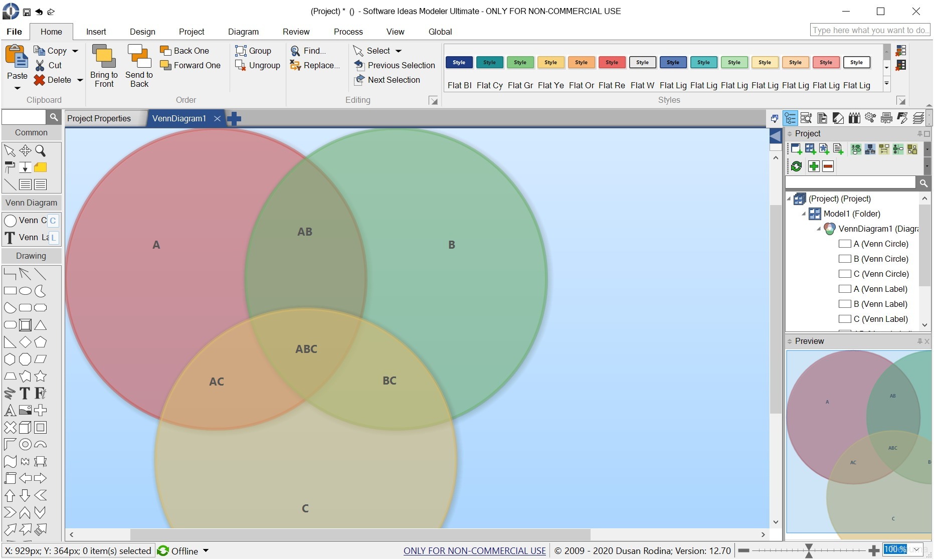Viewport: 934px width, 560px height.
Task: Toggle the C (Venn Circle) checkbox
Action: (845, 274)
